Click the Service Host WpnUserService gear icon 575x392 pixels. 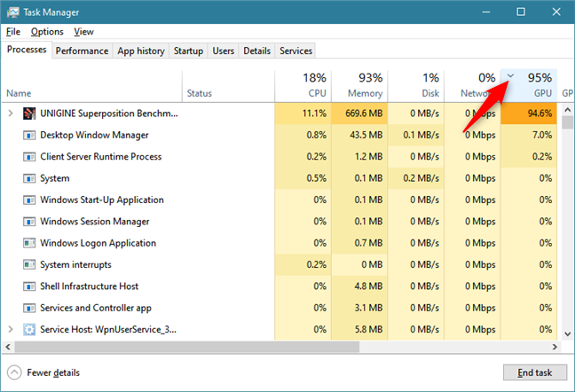(x=29, y=329)
